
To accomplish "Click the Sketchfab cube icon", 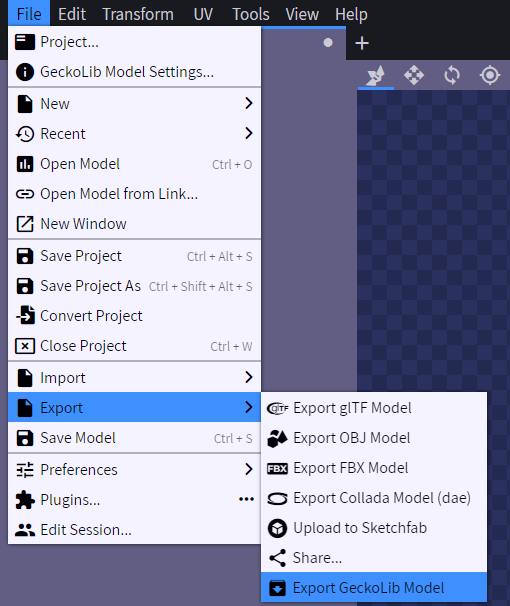I will (x=277, y=528).
